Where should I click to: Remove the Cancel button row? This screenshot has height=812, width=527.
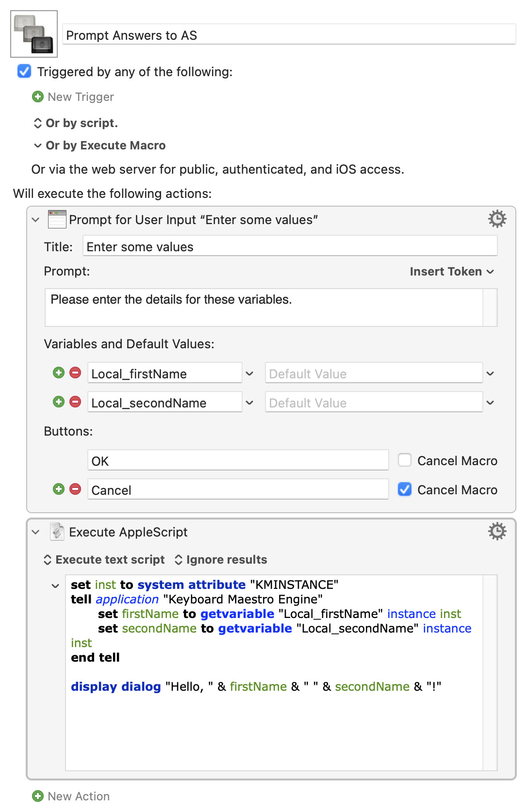point(75,489)
